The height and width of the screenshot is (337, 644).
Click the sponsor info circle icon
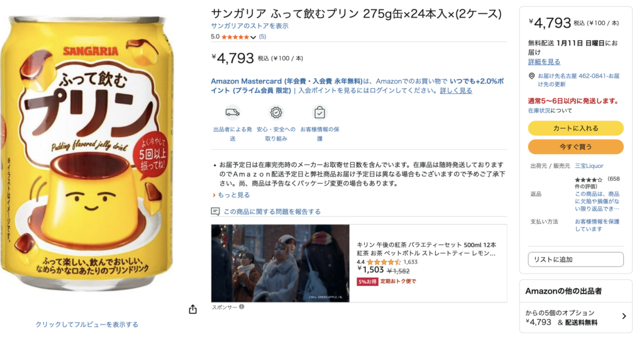(241, 307)
